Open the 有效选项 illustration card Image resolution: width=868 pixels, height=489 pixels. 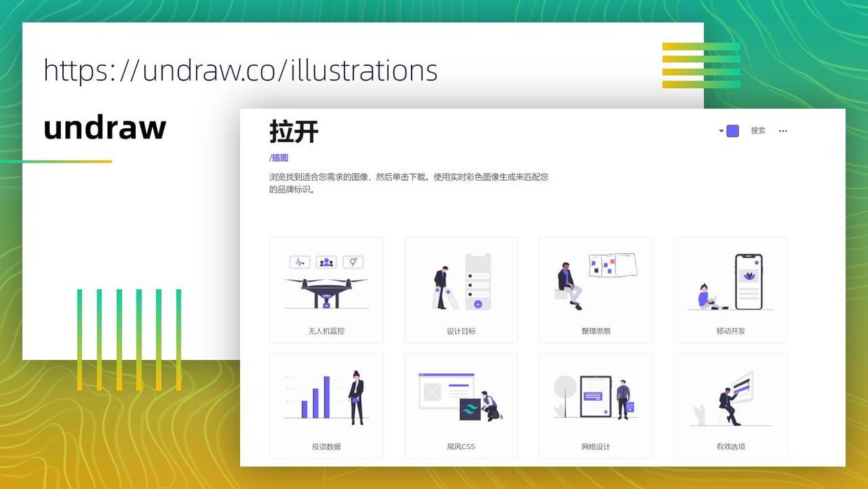point(731,406)
